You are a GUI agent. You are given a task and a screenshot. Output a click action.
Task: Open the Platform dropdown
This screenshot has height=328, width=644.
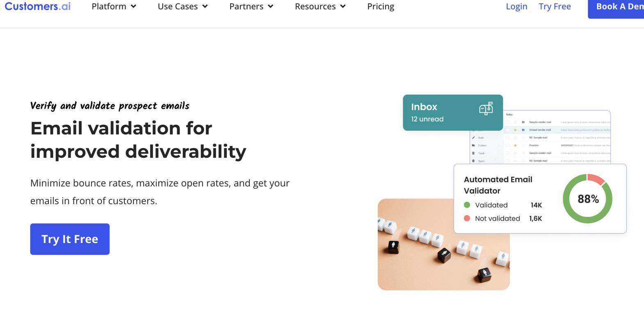tap(114, 6)
